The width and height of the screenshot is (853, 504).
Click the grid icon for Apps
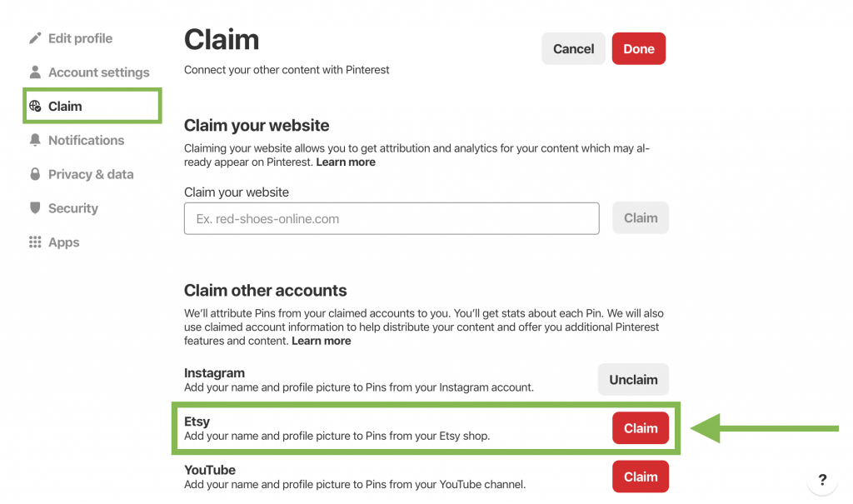pyautogui.click(x=35, y=242)
